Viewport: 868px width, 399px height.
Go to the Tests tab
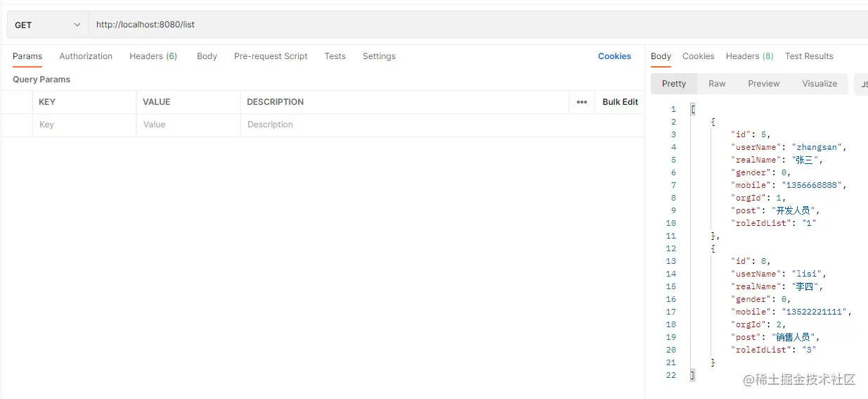[x=335, y=56]
